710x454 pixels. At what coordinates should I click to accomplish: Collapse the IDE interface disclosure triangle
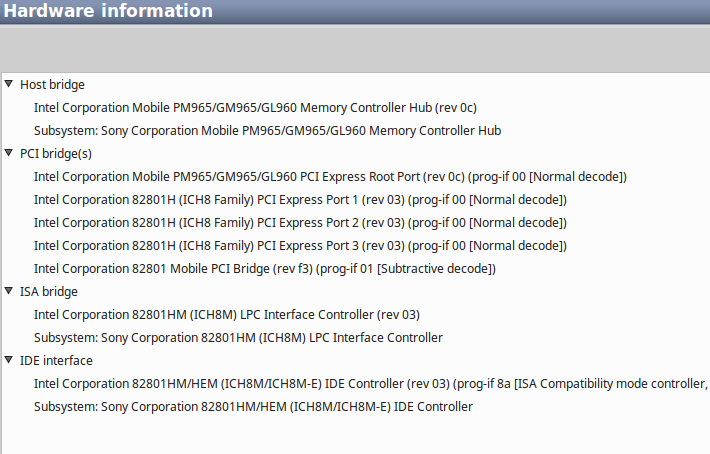9,360
